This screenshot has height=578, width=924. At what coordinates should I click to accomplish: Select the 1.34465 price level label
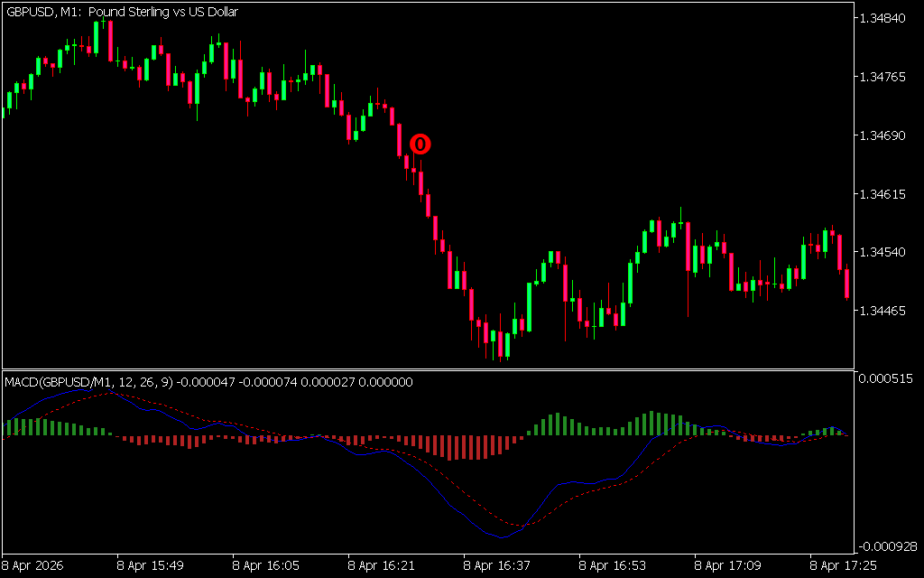point(885,311)
